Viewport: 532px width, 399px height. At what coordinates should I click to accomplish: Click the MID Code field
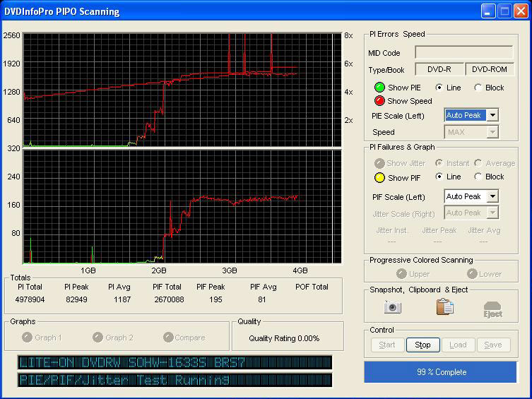coord(463,52)
